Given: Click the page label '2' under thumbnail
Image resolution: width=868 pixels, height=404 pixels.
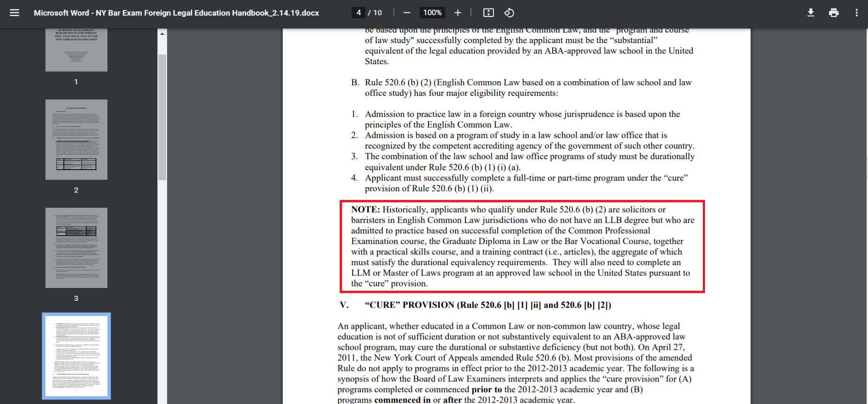Looking at the screenshot, I should (76, 190).
